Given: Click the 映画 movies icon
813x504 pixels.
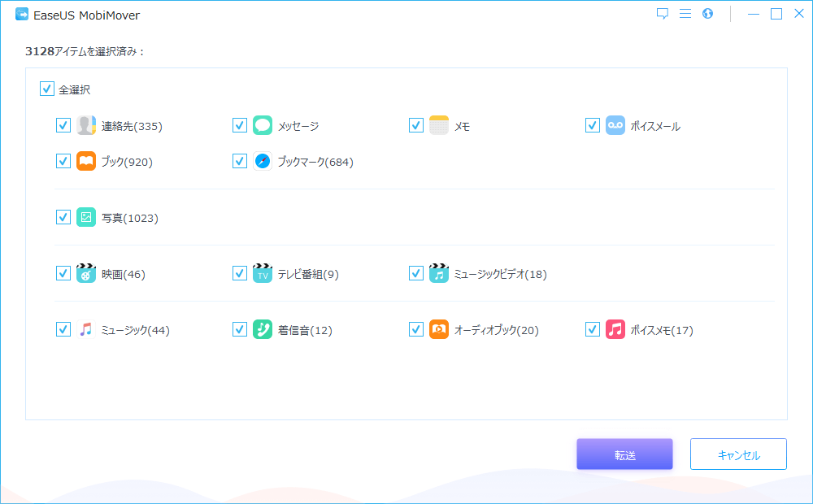Looking at the screenshot, I should pyautogui.click(x=85, y=273).
